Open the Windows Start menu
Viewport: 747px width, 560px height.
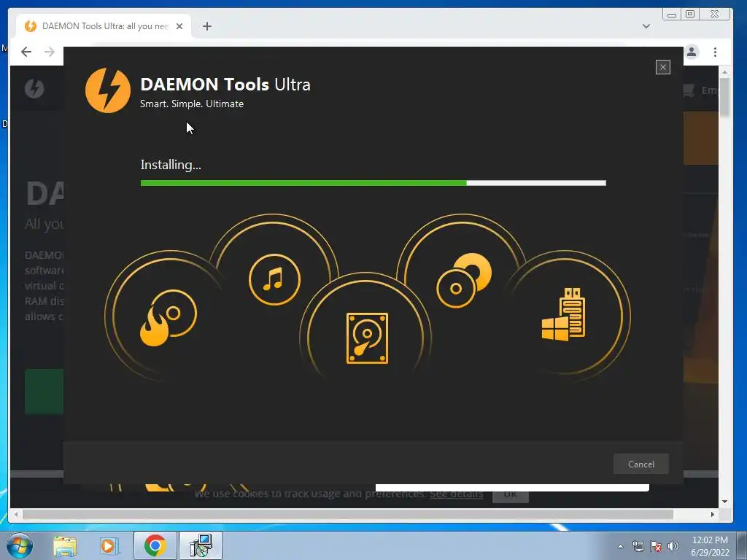coord(20,545)
